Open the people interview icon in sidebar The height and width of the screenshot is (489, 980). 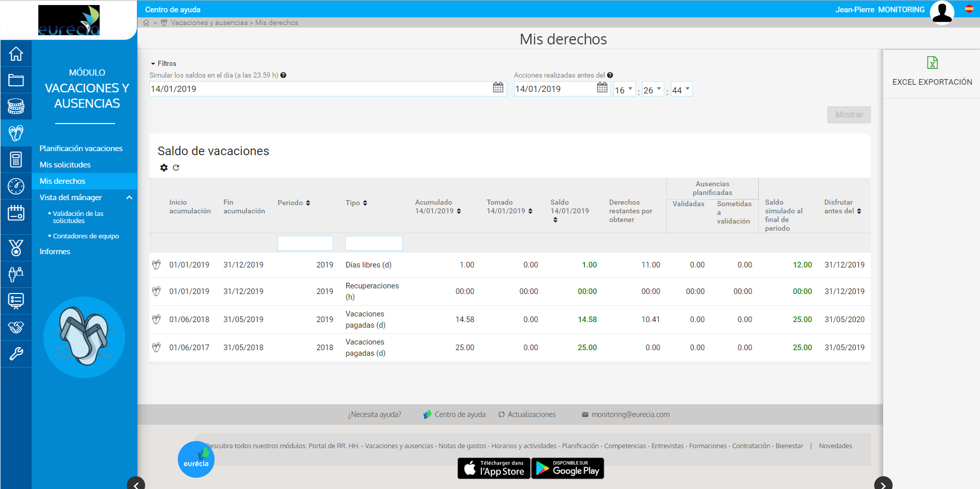coord(16,274)
